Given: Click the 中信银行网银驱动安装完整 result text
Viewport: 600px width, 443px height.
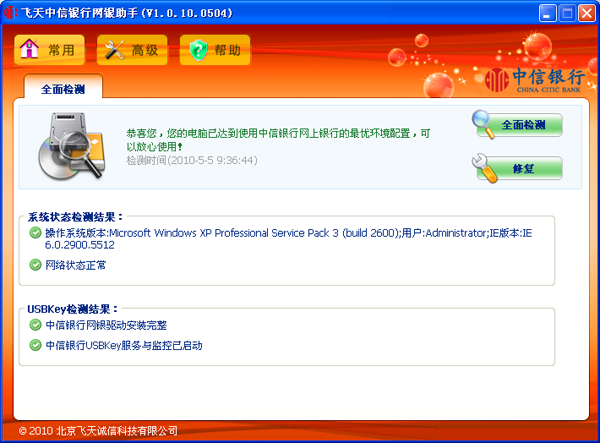Looking at the screenshot, I should click(x=106, y=326).
